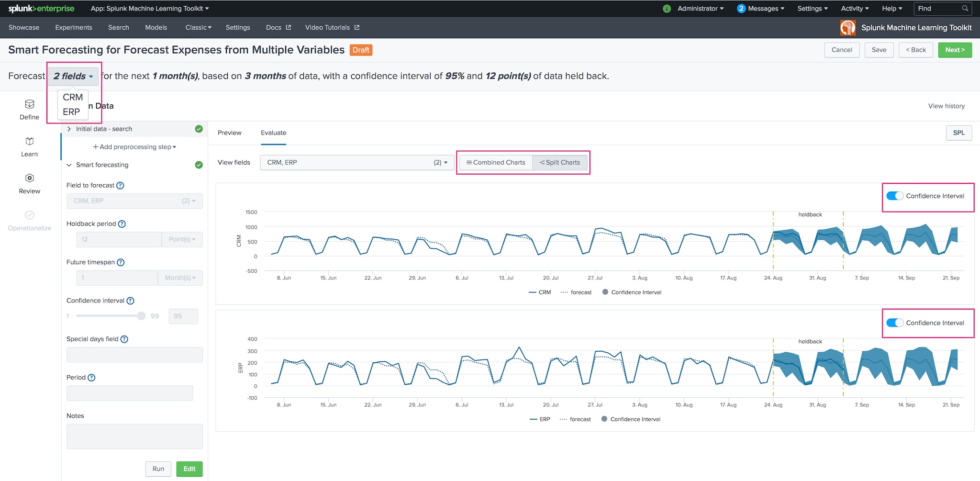Open View history link
The image size is (980, 481).
(x=947, y=106)
